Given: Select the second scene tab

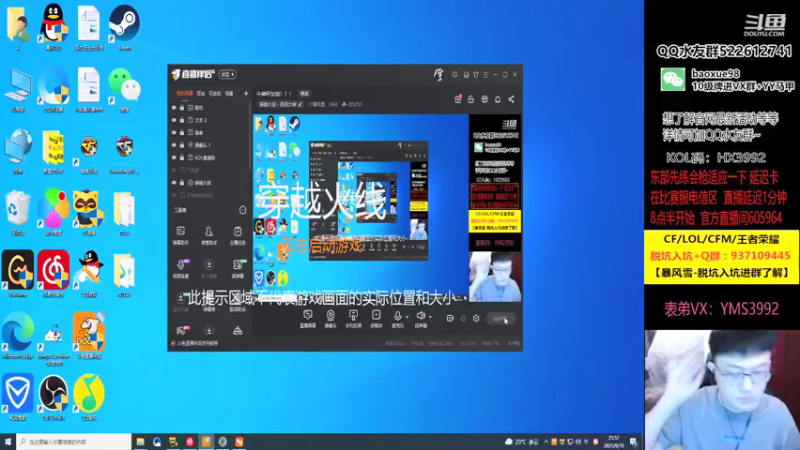Looking at the screenshot, I should click(201, 93).
